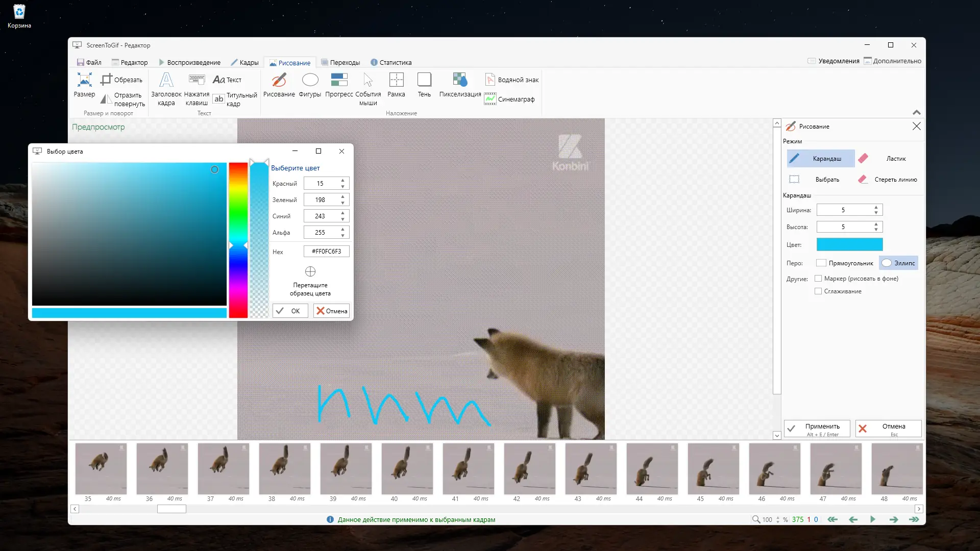Click the Обрезать crop tool

click(x=121, y=80)
